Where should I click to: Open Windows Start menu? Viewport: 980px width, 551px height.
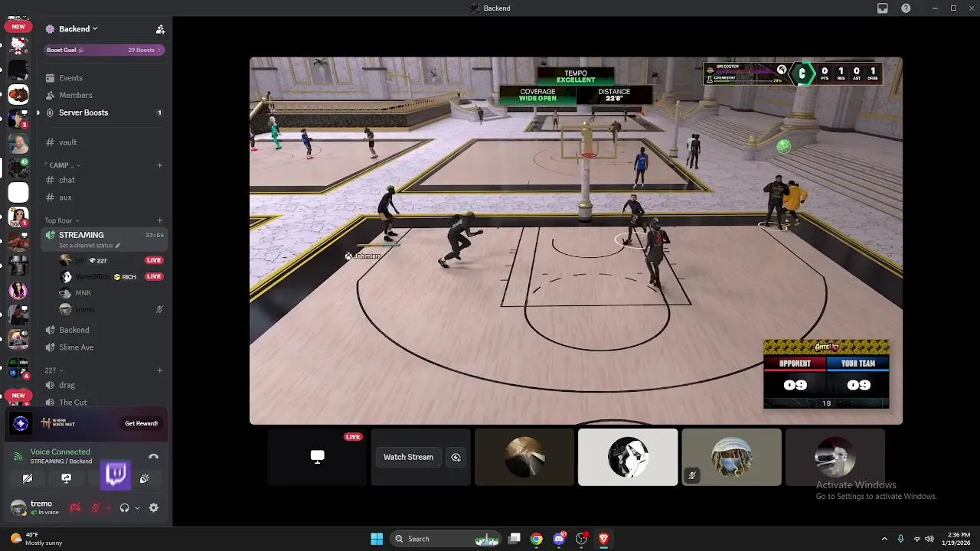click(x=377, y=539)
